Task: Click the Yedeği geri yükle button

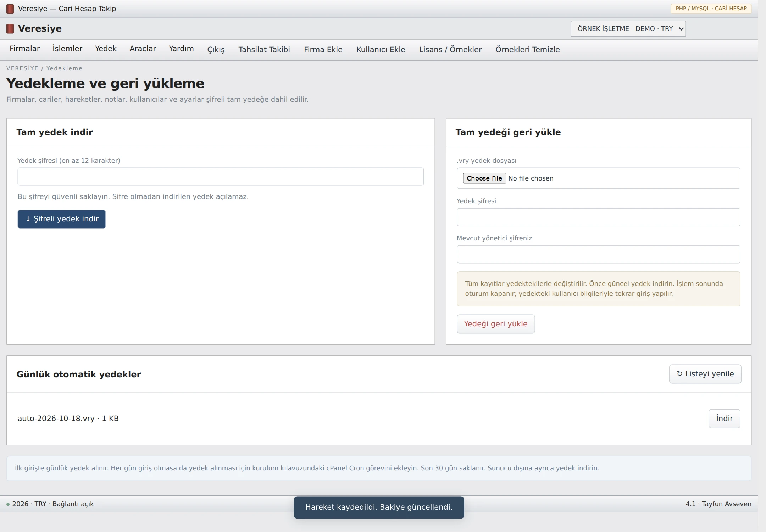Action: (496, 324)
